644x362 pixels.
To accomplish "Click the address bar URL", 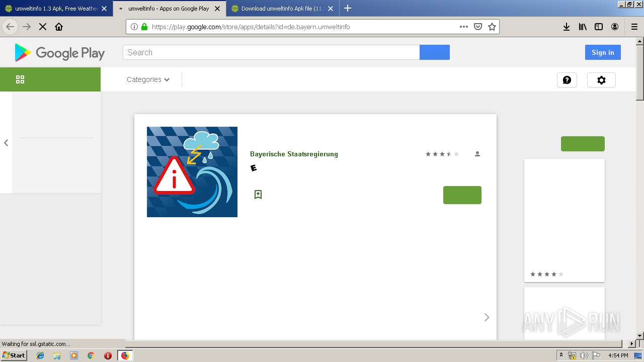I will [x=251, y=27].
